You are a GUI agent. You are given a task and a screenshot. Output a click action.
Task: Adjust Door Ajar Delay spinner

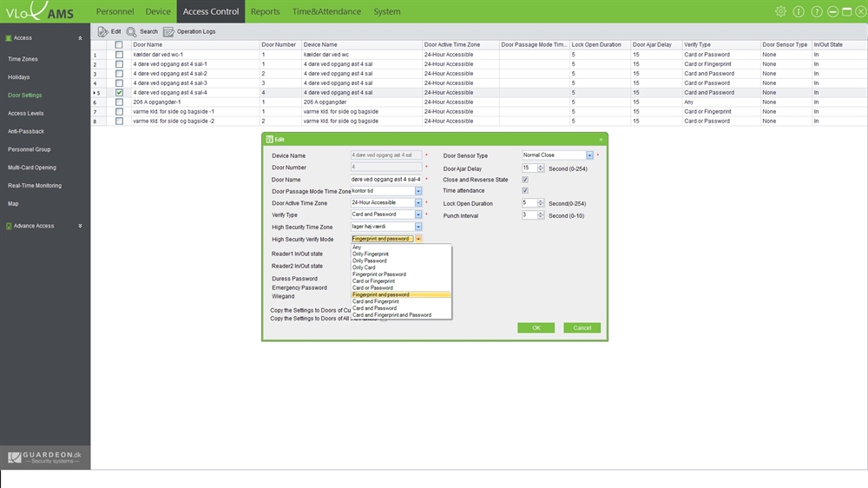point(540,168)
